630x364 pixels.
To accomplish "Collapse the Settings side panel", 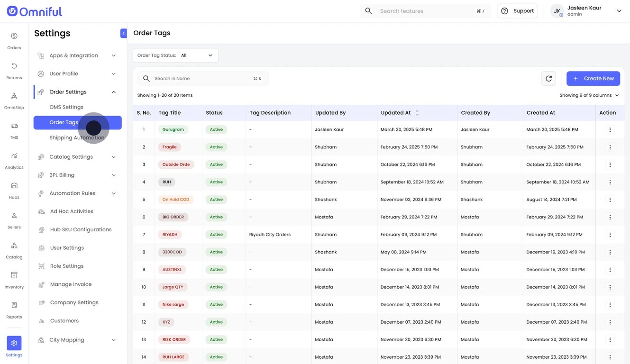I will click(x=124, y=33).
